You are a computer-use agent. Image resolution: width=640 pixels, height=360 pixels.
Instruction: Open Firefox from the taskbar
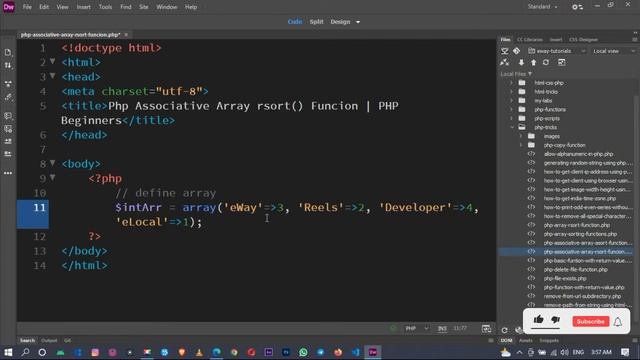coord(338,352)
